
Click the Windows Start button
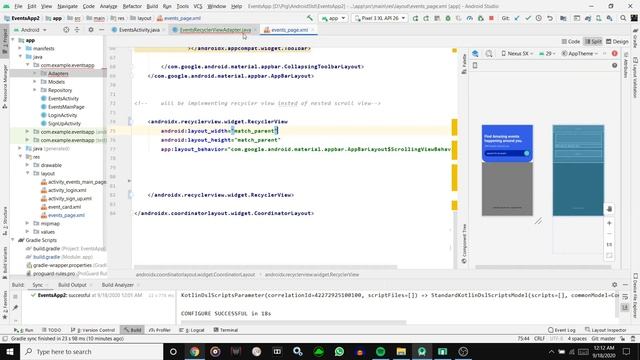(10, 351)
